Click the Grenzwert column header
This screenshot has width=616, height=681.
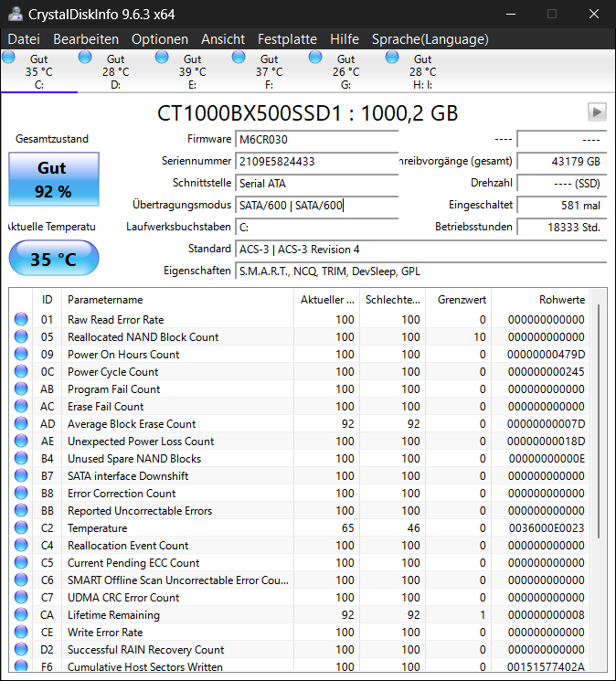point(459,300)
